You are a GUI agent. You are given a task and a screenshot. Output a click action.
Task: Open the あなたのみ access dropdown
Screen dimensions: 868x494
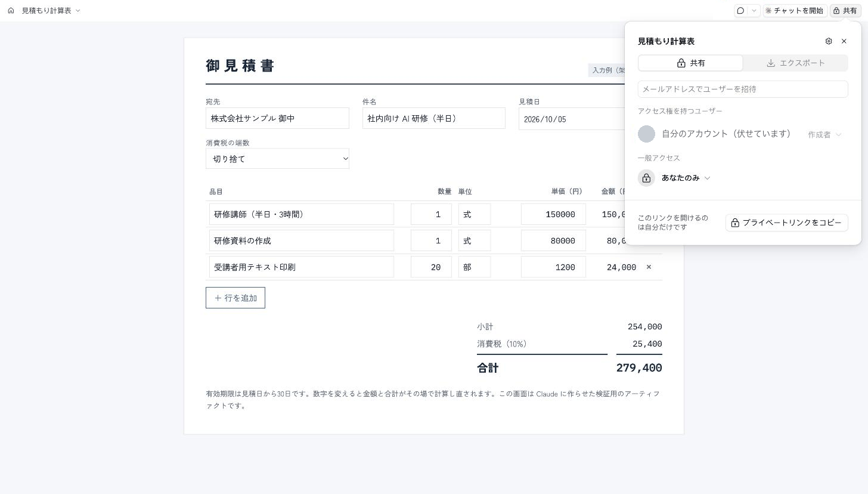tap(686, 178)
